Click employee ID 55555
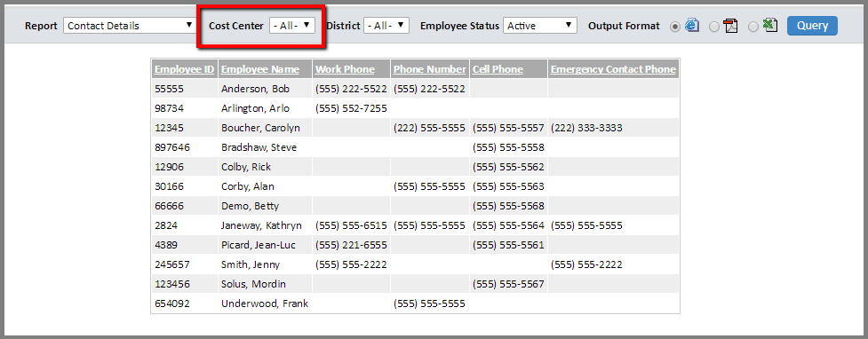The height and width of the screenshot is (339, 868). (x=169, y=89)
